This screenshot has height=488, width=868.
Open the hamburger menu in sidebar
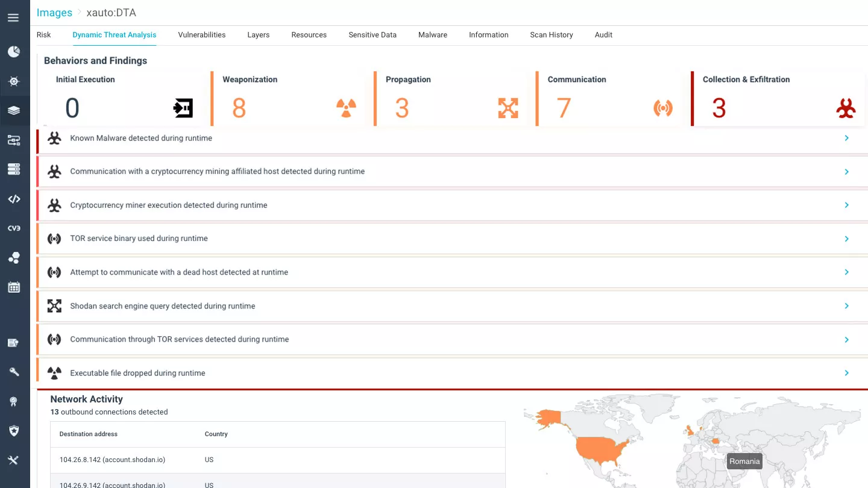(x=13, y=18)
